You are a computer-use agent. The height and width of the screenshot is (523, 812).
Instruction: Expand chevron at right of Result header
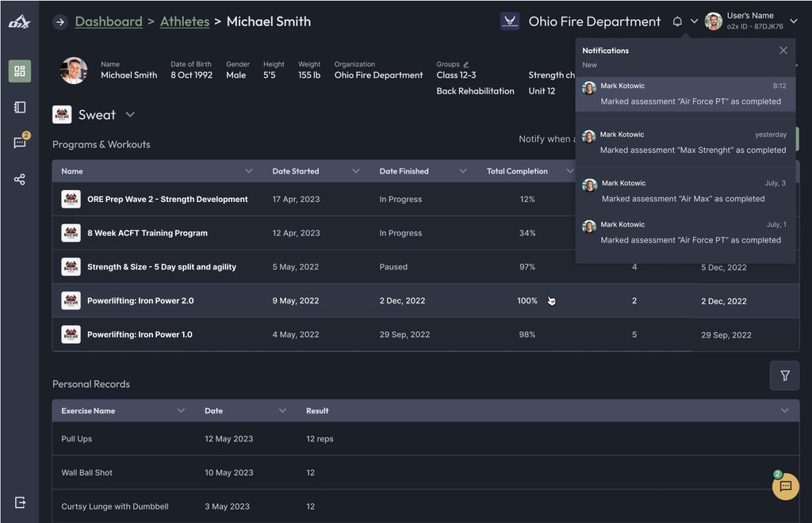784,410
